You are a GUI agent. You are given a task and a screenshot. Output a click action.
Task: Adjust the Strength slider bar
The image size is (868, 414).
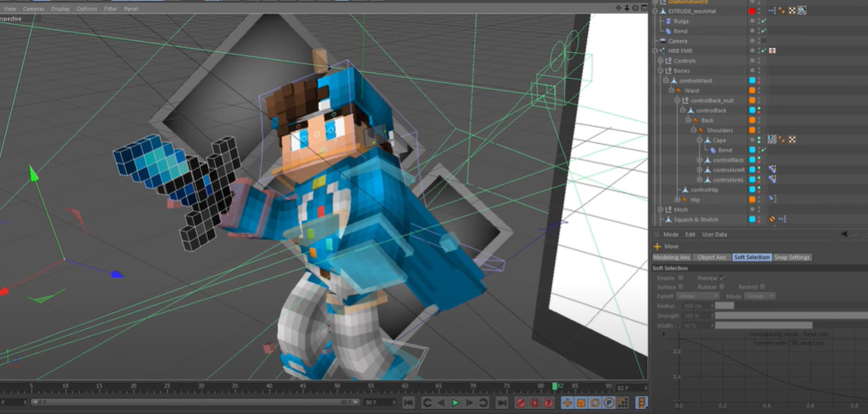792,315
